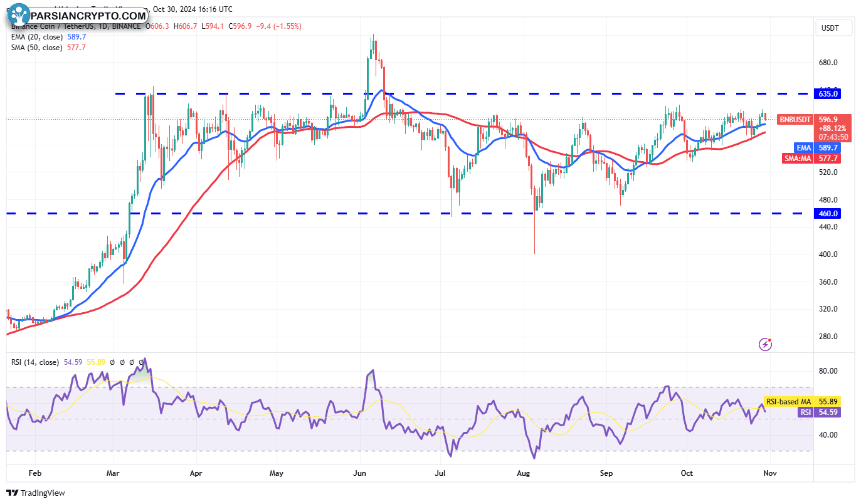Viewport: 861px width, 504px height.
Task: Select the SMA (50, close) legend
Action: pyautogui.click(x=36, y=48)
